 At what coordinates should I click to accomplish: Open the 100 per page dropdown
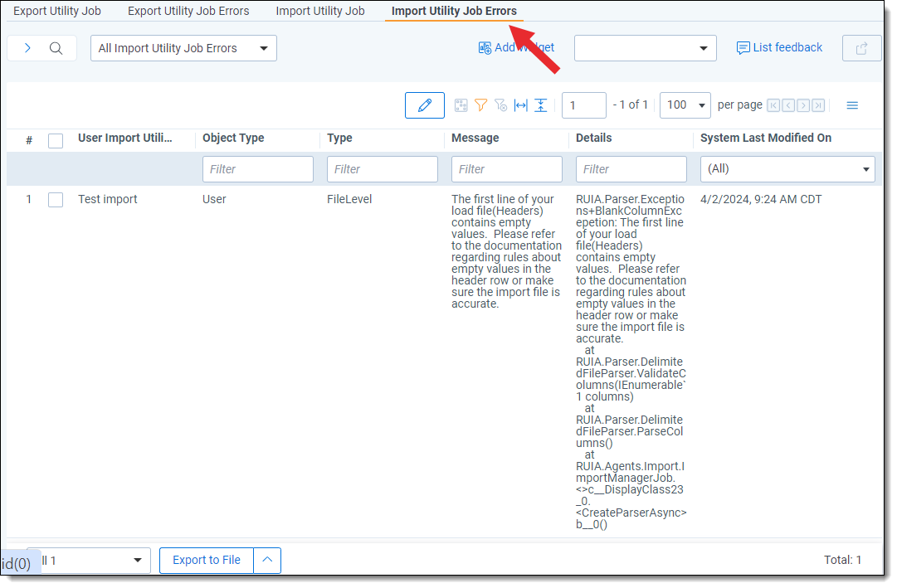click(685, 105)
